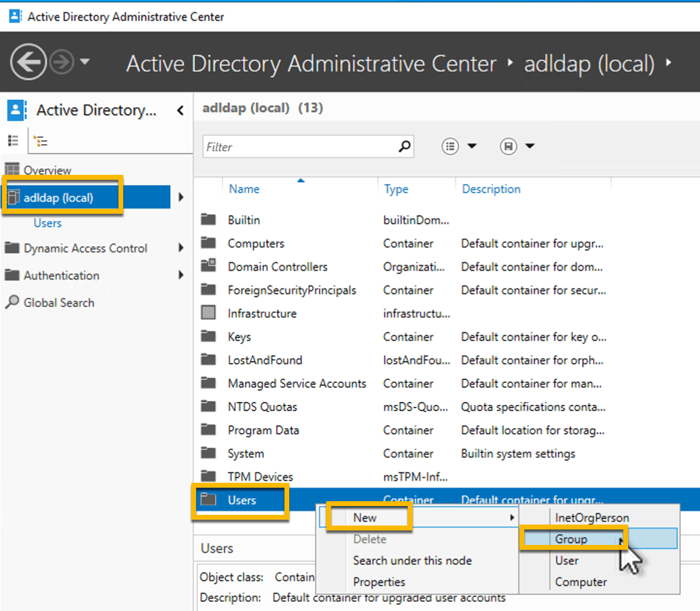Viewport: 700px width, 611px height.
Task: Click the Overview grid icon
Action: [12, 169]
